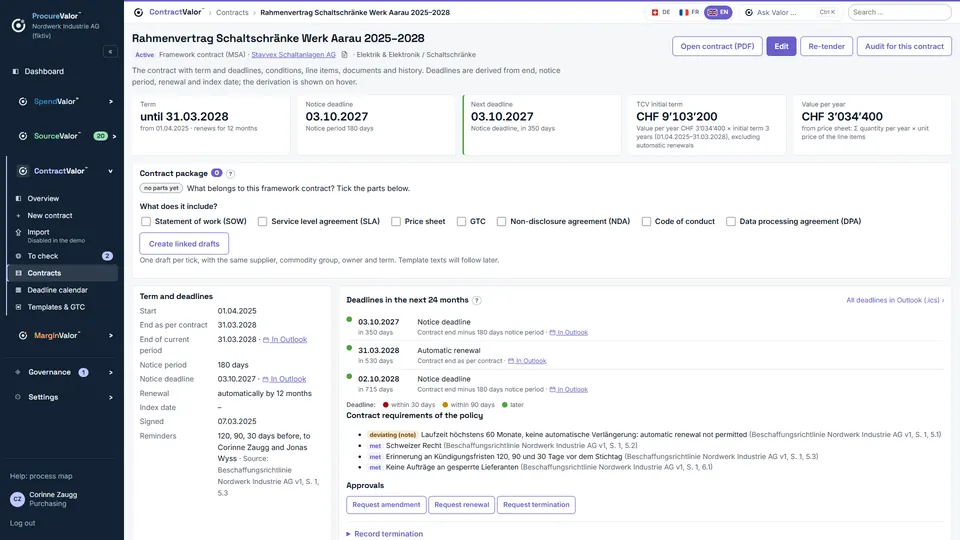Click the SourceValor badge showing 20
Viewport: 960px width, 540px height.
pos(100,136)
